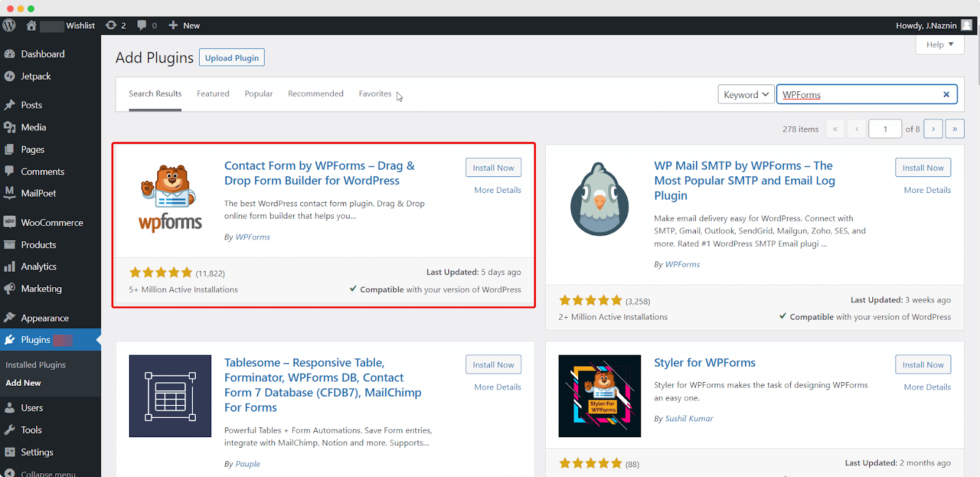The image size is (980, 477).
Task: Open the WordPress logo menu
Action: point(9,25)
